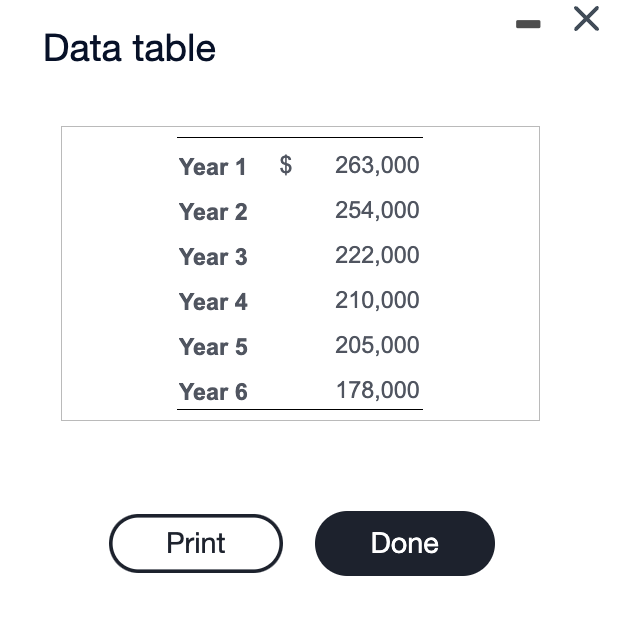Click the 263,000 value cell
This screenshot has height=632, width=620.
377,165
